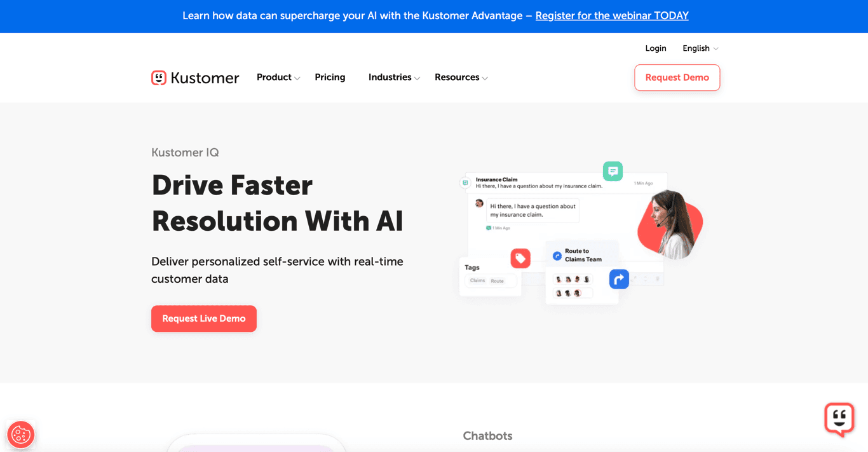Click the cookie consent icon bottom left
Image resolution: width=868 pixels, height=452 pixels.
[x=21, y=435]
